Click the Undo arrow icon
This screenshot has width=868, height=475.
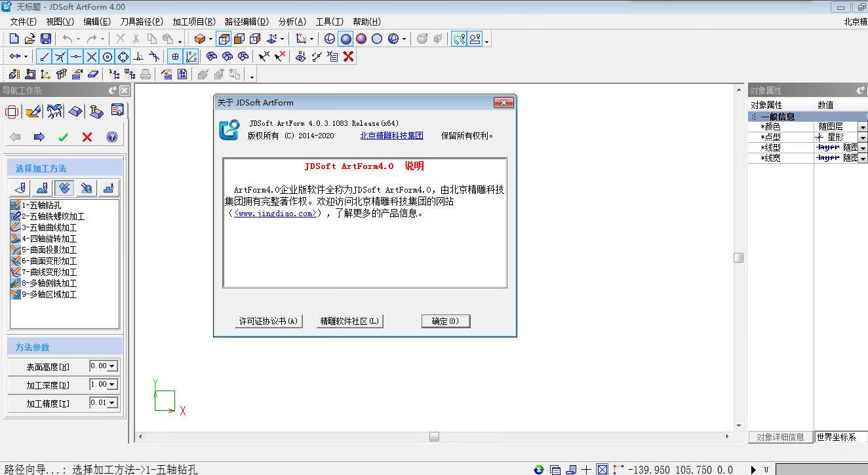coord(68,39)
